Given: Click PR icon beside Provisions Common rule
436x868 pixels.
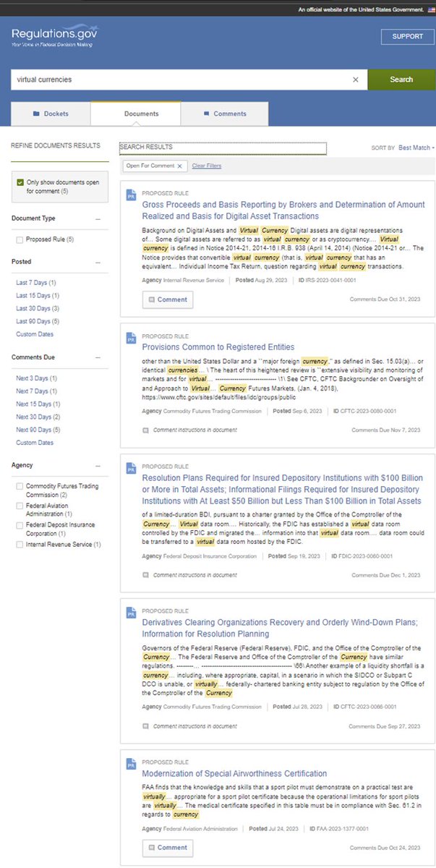Looking at the screenshot, I should tap(131, 338).
